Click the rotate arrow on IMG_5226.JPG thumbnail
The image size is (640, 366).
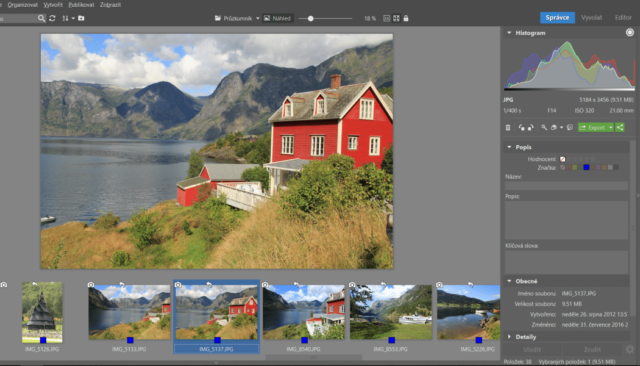(x=471, y=284)
